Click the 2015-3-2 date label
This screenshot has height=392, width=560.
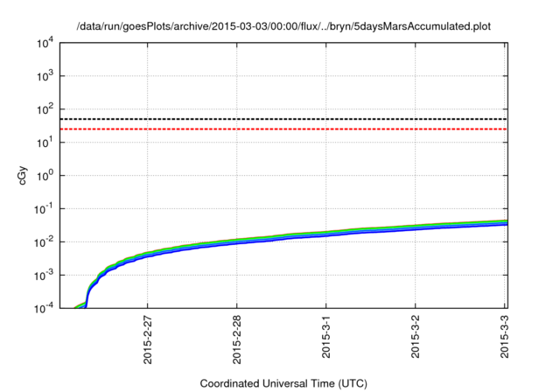click(415, 337)
